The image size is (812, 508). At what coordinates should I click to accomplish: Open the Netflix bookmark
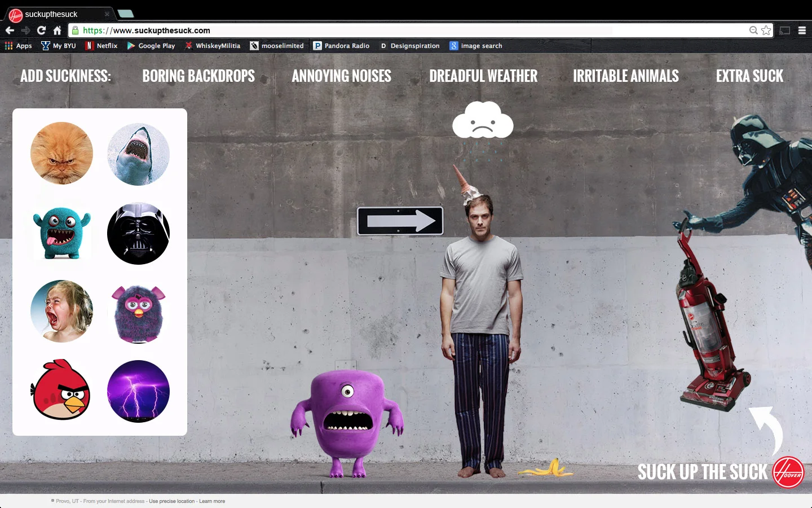101,46
